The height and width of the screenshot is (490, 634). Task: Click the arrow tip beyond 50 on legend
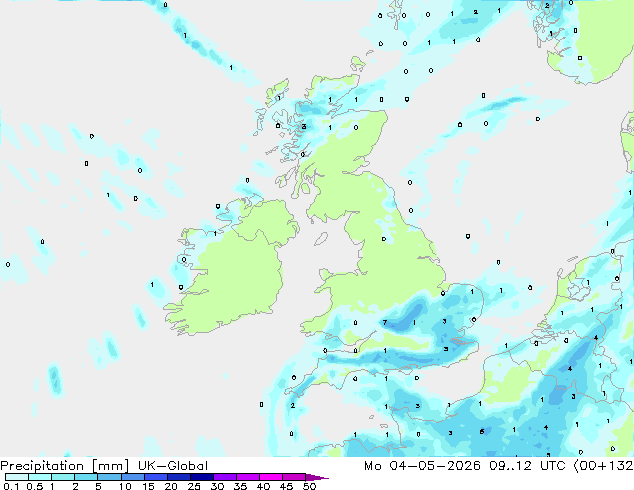click(317, 477)
